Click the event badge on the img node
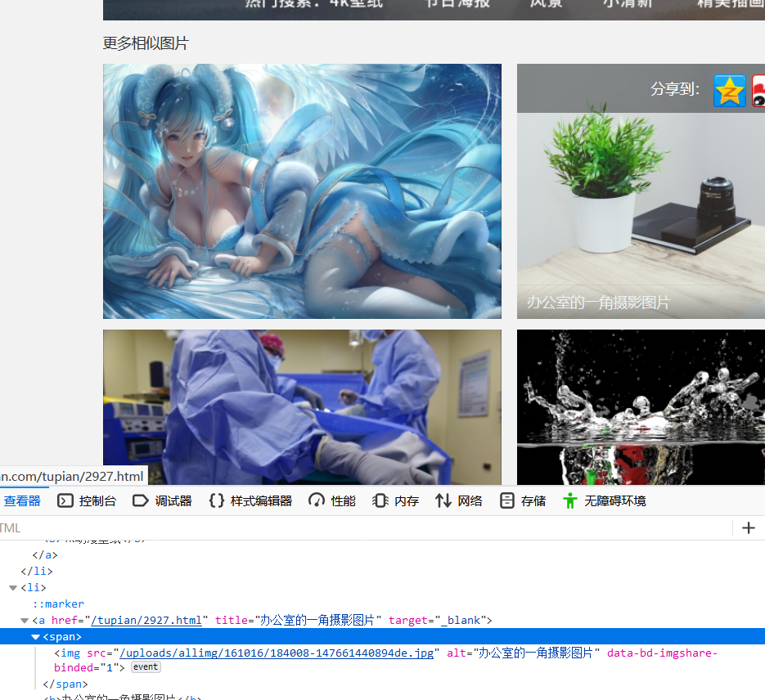Viewport: 765px width, 700px height. coord(146,666)
